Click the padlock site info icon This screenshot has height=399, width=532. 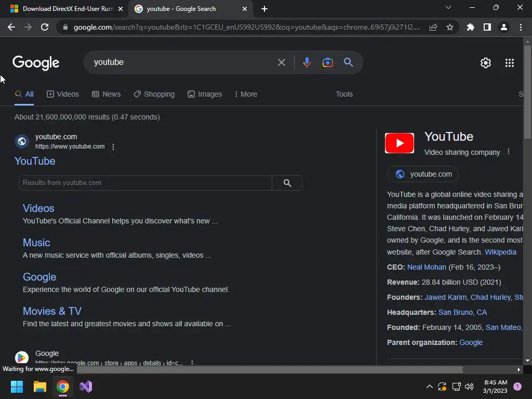pyautogui.click(x=65, y=27)
